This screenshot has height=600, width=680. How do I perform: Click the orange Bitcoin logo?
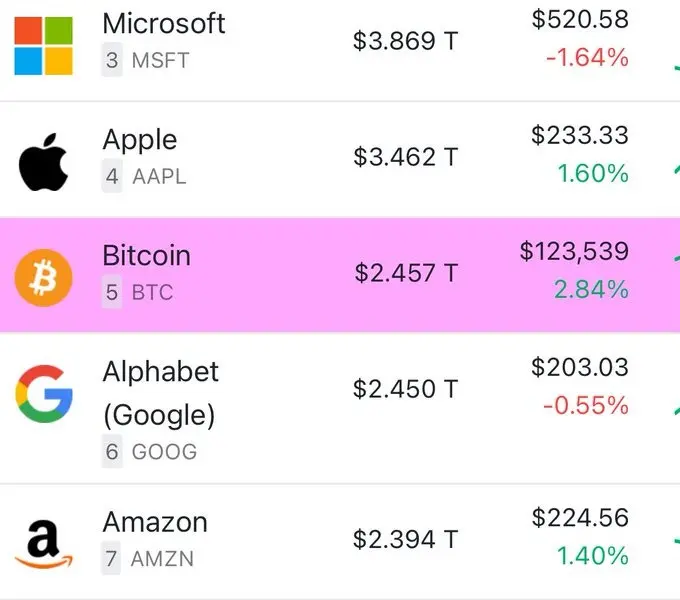(x=43, y=278)
